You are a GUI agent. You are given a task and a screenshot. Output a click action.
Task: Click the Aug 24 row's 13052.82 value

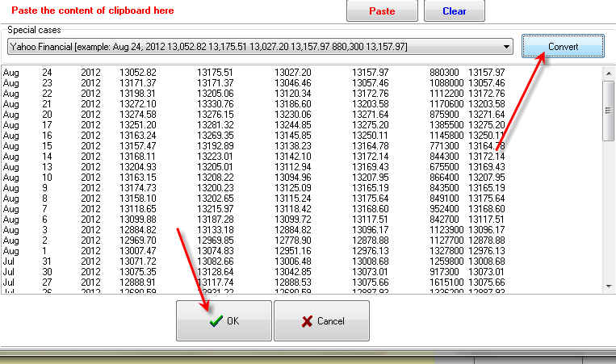pos(137,73)
